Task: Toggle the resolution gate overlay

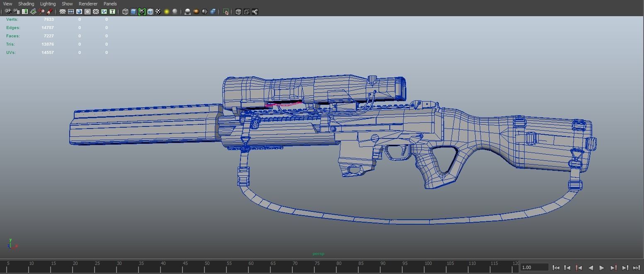Action: (x=78, y=12)
